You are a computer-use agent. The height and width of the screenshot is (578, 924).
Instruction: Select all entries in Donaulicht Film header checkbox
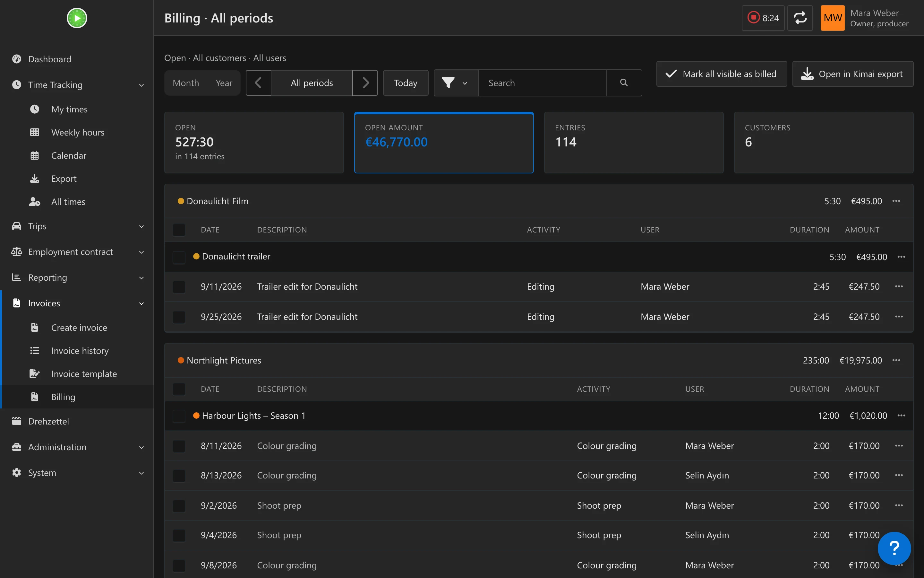click(179, 230)
